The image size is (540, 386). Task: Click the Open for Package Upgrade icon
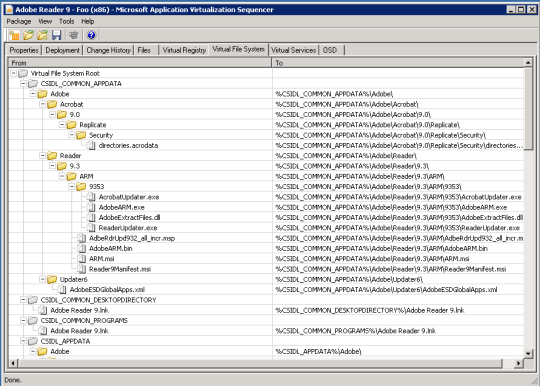pos(43,35)
